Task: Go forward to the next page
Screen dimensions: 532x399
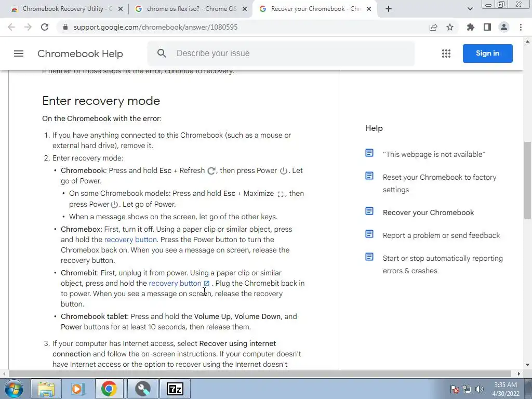Action: (28, 27)
